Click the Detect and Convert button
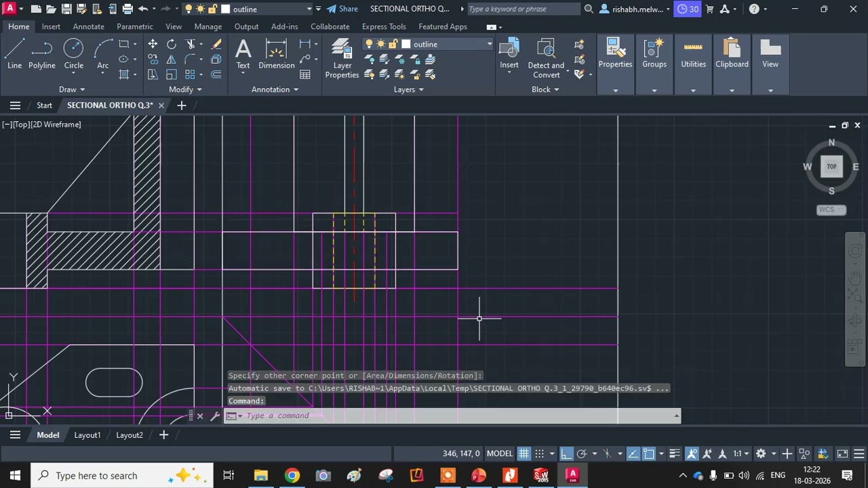The height and width of the screenshot is (488, 868). point(546,59)
